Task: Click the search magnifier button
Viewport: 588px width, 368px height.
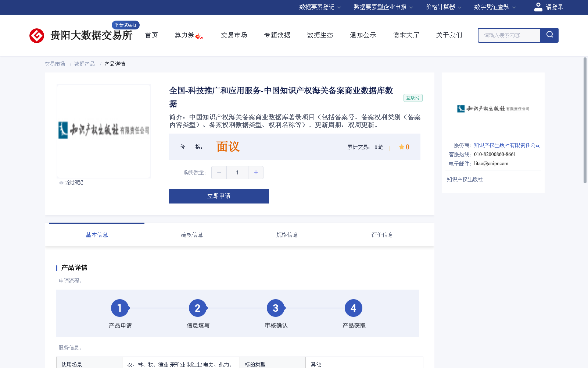Action: click(x=549, y=35)
